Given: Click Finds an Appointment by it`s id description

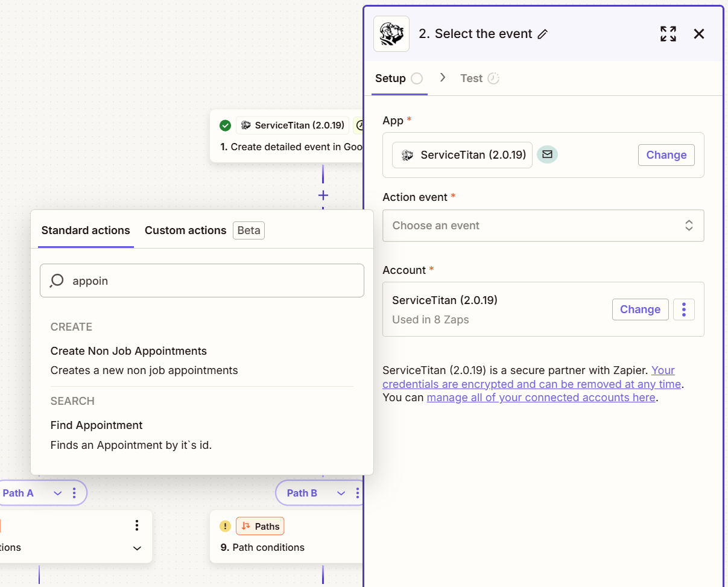Looking at the screenshot, I should tap(131, 445).
